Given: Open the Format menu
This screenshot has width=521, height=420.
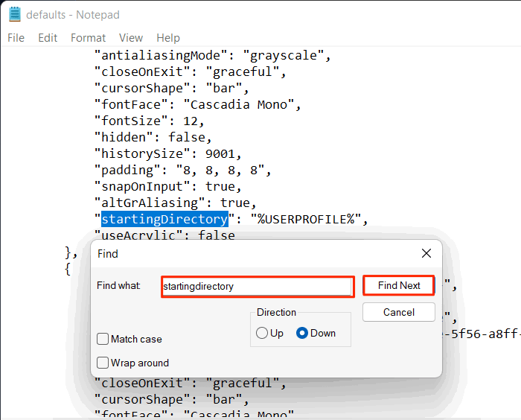Looking at the screenshot, I should 88,38.
